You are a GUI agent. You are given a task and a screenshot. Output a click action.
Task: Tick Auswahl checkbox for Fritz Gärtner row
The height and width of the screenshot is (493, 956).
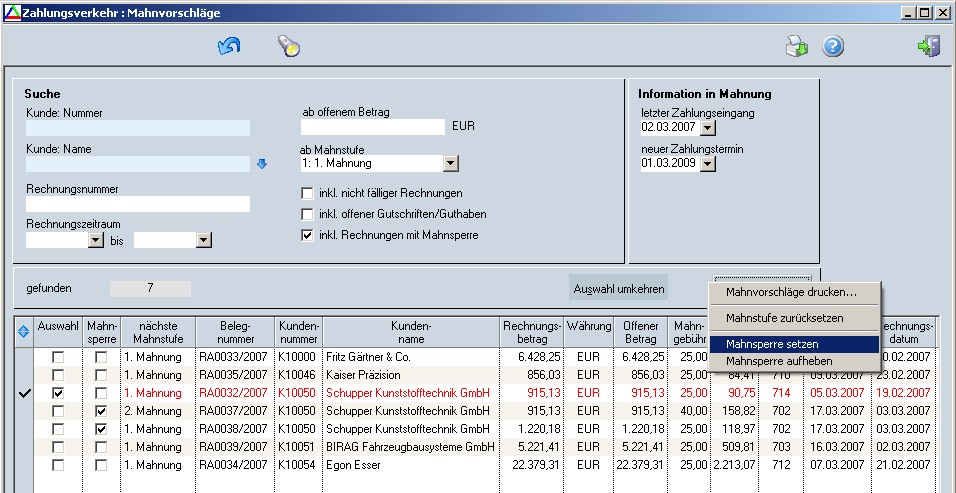(x=59, y=357)
